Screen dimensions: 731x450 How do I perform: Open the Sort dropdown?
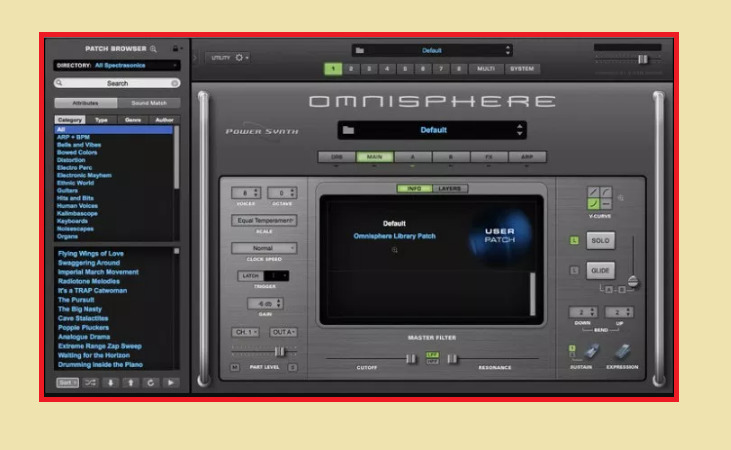68,382
